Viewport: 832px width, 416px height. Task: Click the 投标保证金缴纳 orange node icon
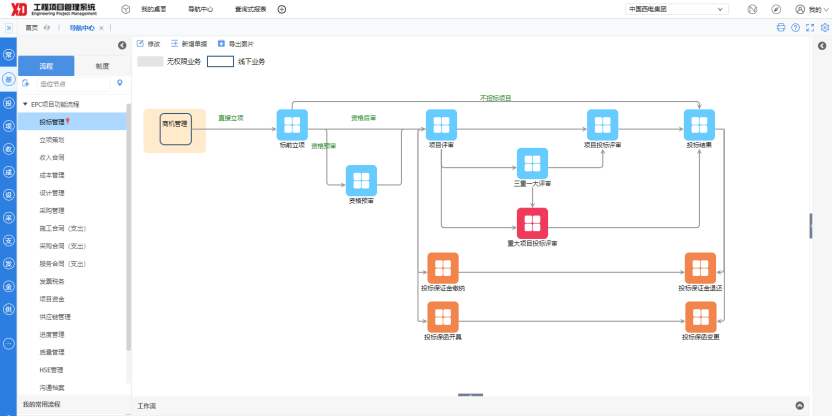(x=442, y=268)
